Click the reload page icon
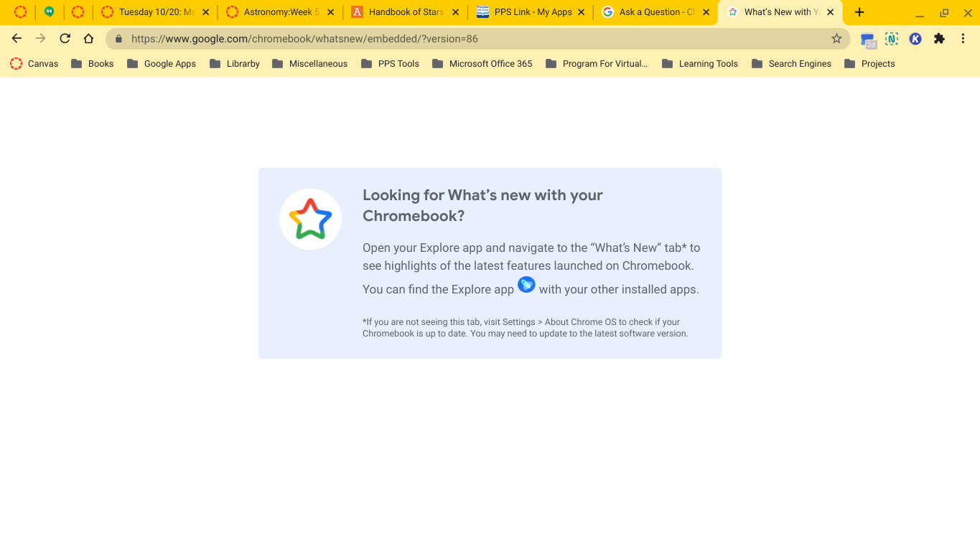Viewport: 980px width, 551px height. coord(64,38)
